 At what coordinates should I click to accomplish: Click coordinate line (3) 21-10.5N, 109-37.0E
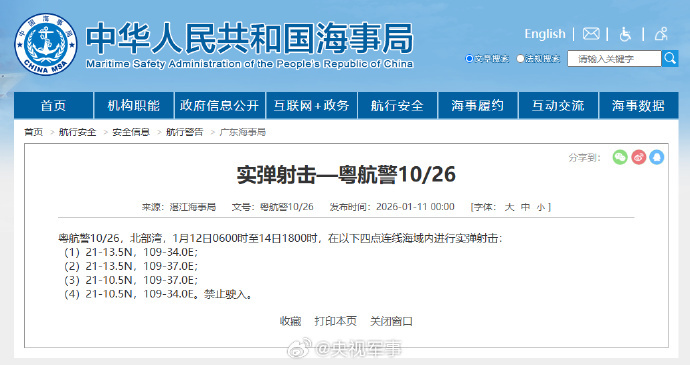[x=131, y=280]
